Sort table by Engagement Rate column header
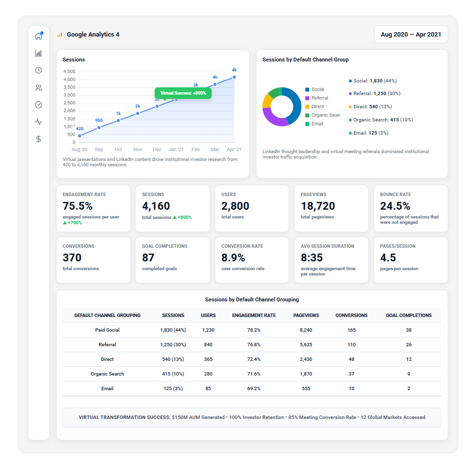476x476 pixels. (254, 316)
